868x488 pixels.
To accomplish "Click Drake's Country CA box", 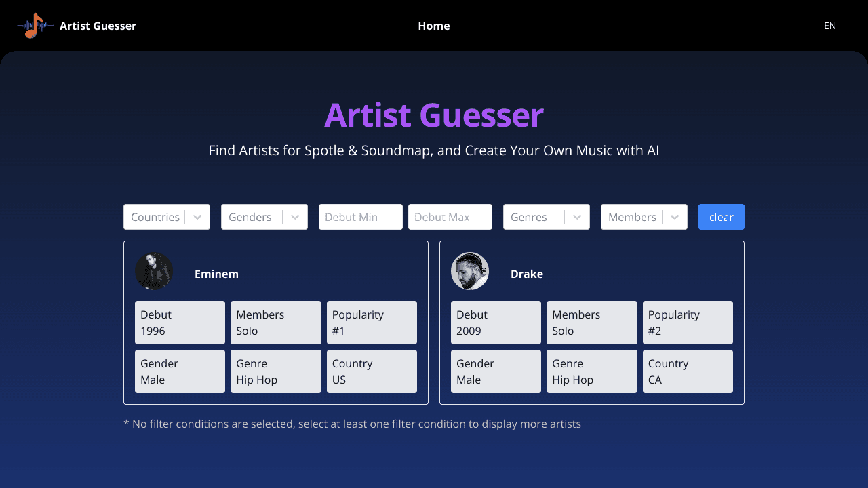I will (x=688, y=371).
